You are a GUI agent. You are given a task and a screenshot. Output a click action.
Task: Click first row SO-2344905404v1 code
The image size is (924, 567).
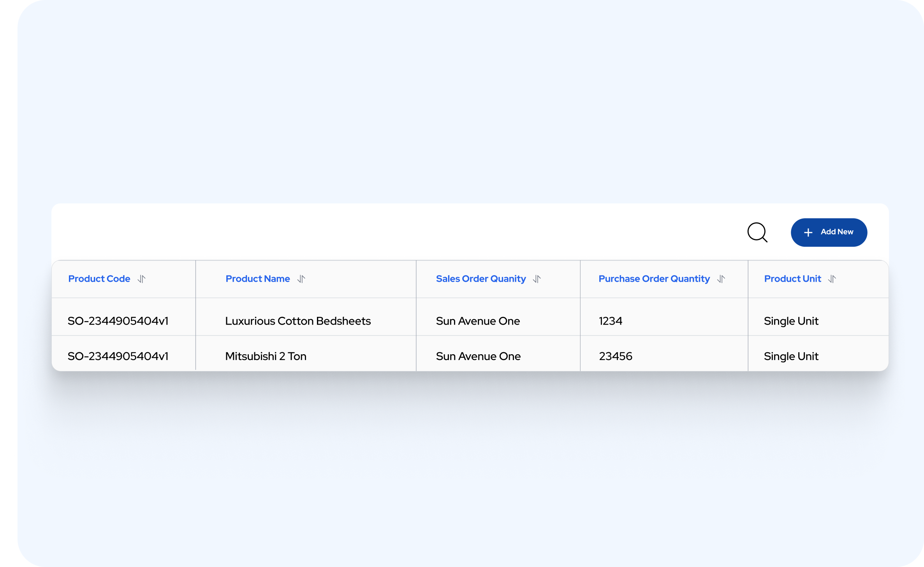(118, 321)
